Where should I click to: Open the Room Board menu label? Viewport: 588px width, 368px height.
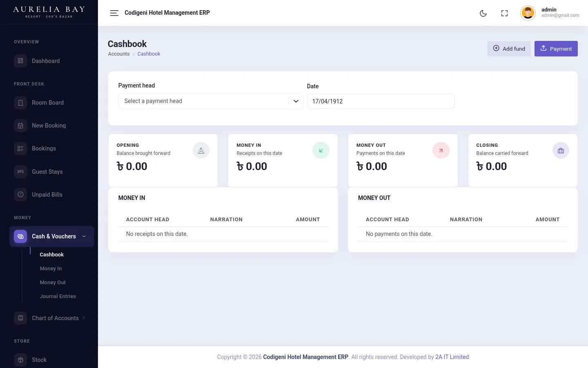click(48, 103)
